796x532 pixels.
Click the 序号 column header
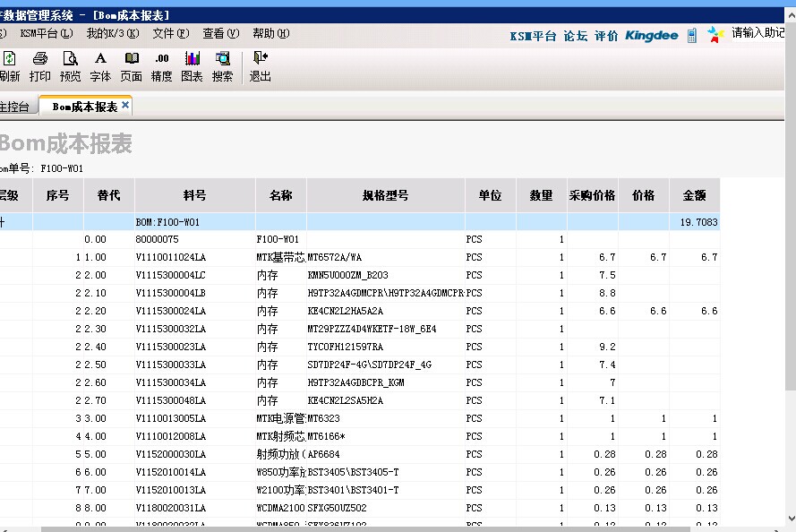click(x=58, y=195)
